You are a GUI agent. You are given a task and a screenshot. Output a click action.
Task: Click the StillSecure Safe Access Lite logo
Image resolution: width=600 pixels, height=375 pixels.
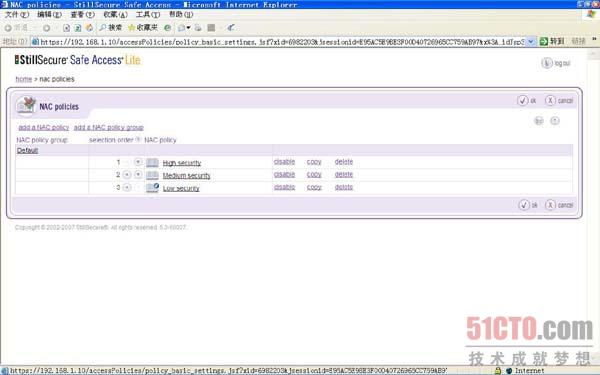coord(78,60)
